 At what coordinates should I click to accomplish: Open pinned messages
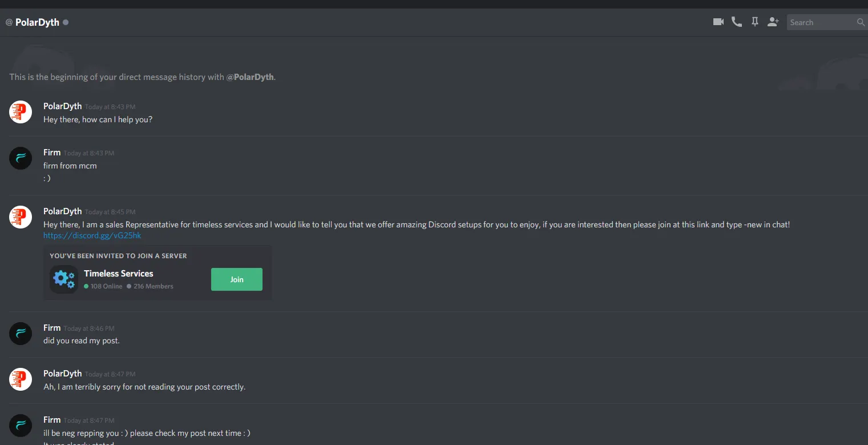pyautogui.click(x=755, y=22)
